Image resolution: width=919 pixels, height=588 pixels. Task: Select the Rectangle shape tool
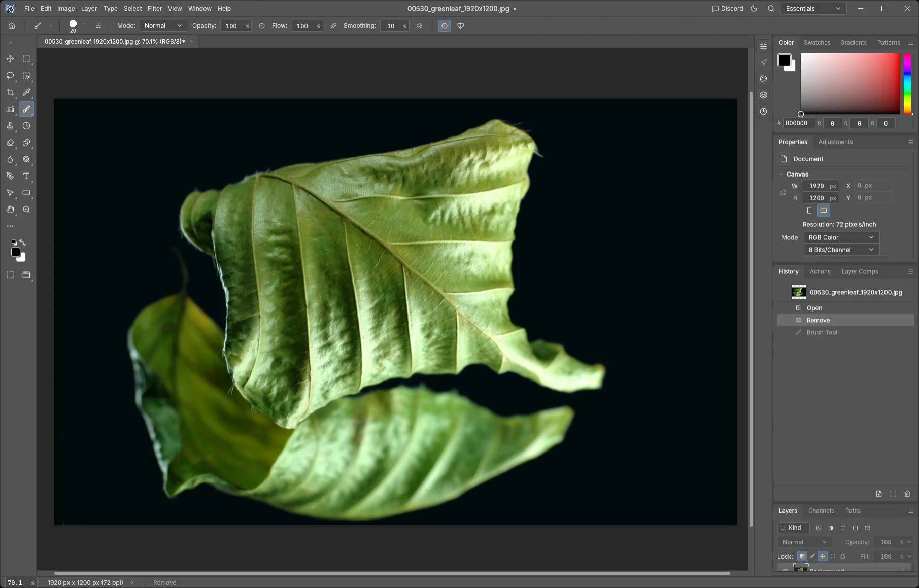point(26,193)
